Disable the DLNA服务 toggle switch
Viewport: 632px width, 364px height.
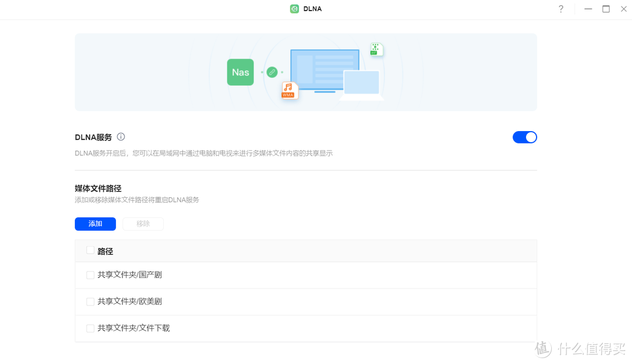pos(524,136)
